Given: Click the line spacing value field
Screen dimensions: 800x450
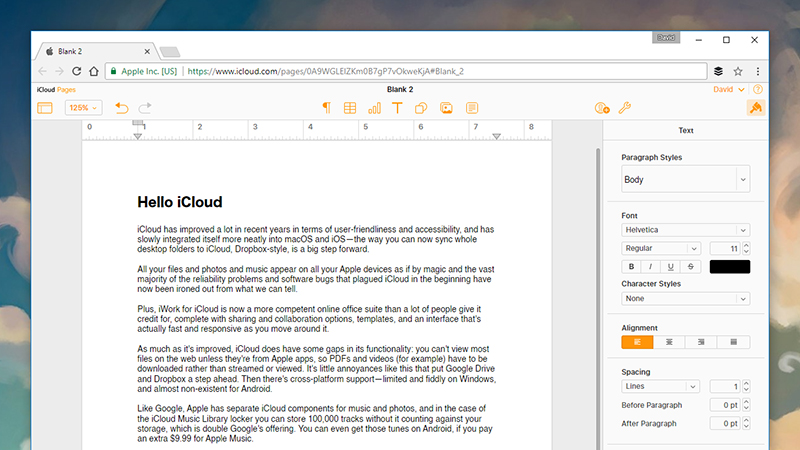Looking at the screenshot, I should pyautogui.click(x=725, y=386).
